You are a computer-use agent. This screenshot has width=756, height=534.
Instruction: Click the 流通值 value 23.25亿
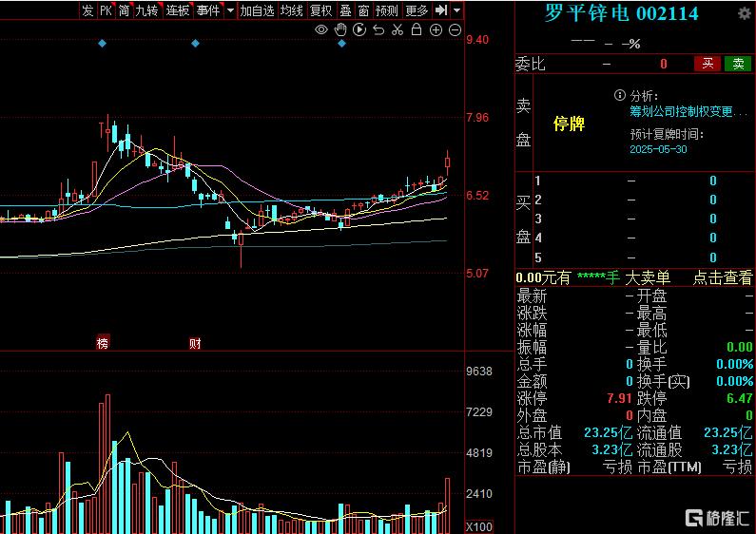(728, 432)
